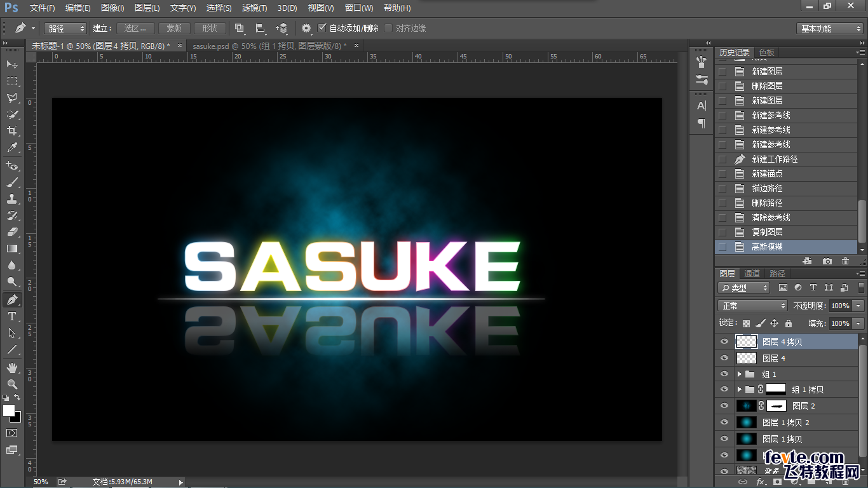Viewport: 868px width, 488px height.
Task: Open the layer filter 类型 dropdown
Action: tap(744, 288)
